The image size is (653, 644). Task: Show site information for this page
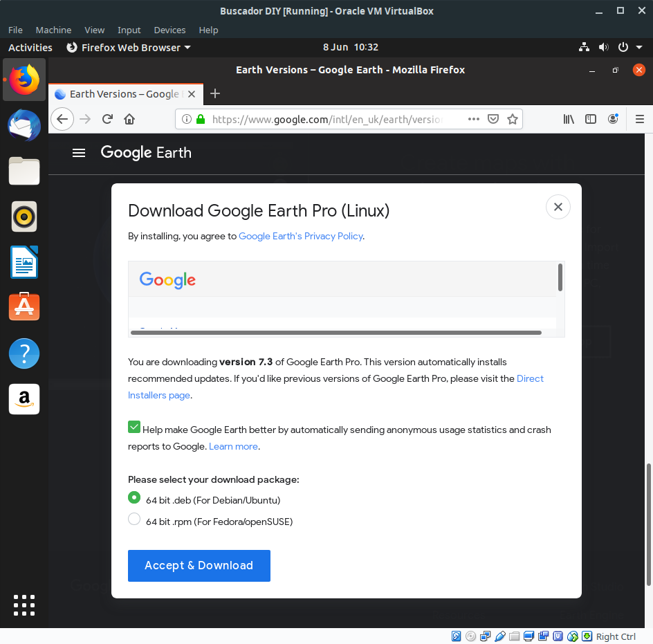point(187,119)
